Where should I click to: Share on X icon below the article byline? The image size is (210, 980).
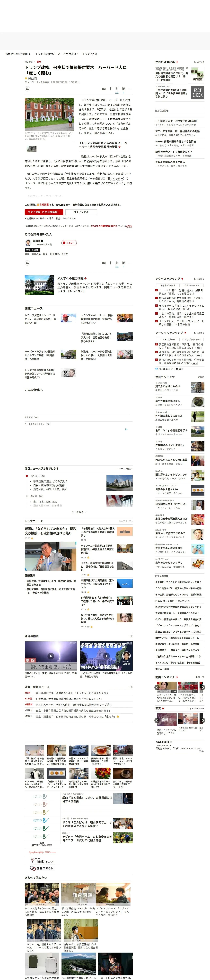pos(117,89)
